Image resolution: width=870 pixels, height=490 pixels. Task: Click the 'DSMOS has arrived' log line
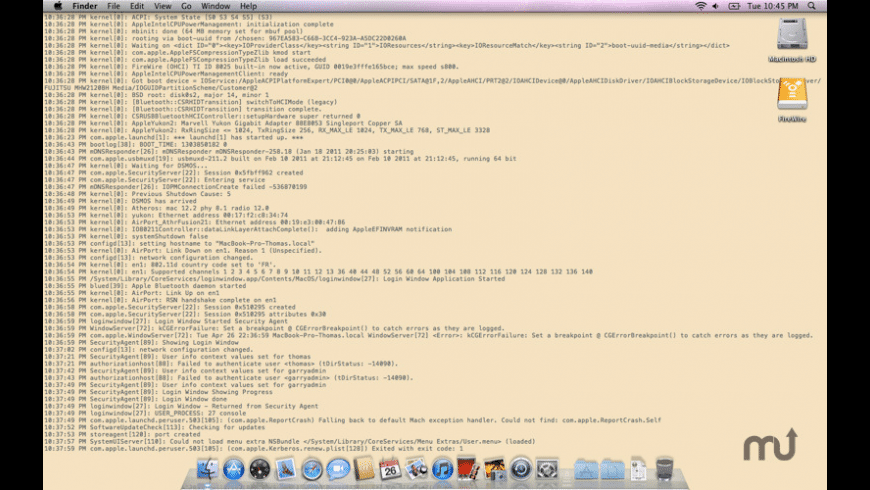[x=120, y=201]
